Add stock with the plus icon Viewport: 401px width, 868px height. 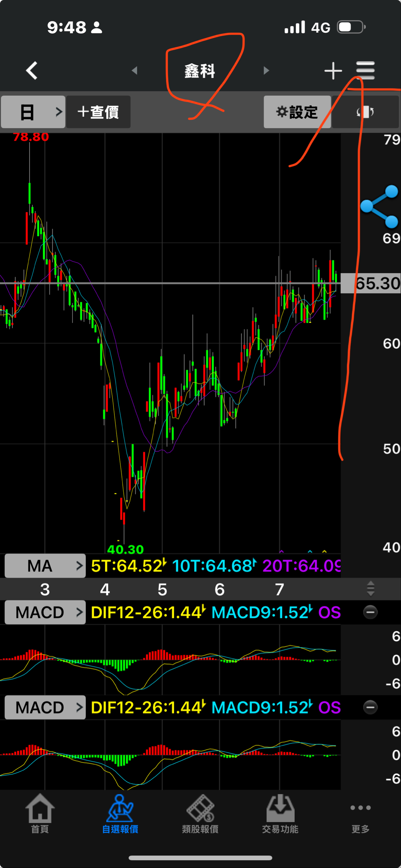333,71
